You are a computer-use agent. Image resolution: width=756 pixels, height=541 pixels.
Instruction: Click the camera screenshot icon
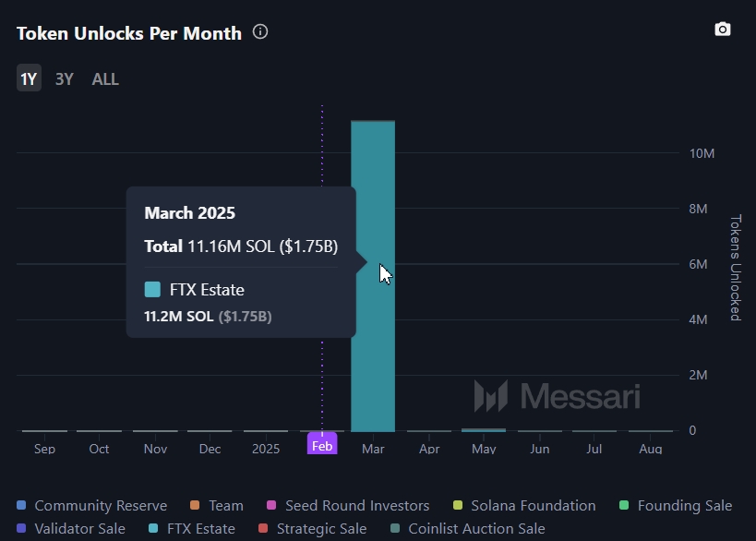coord(723,30)
